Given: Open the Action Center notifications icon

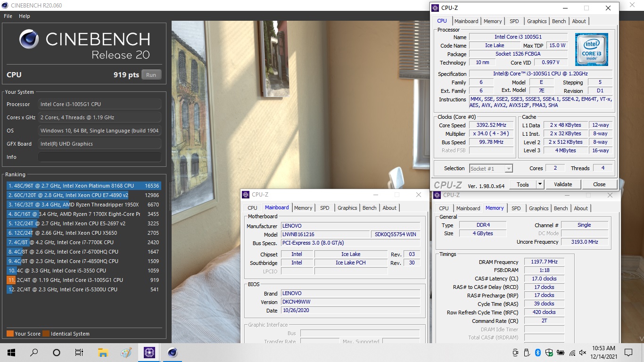Looking at the screenshot, I should [x=628, y=353].
